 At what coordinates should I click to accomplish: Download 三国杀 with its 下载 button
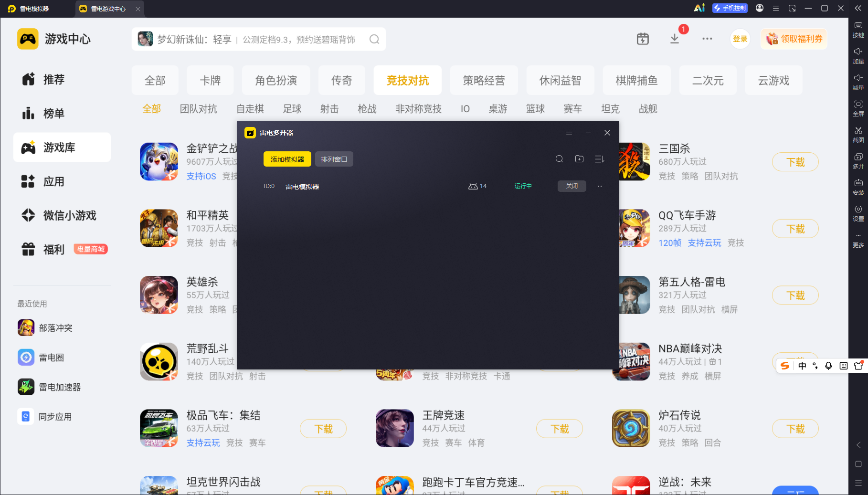795,162
